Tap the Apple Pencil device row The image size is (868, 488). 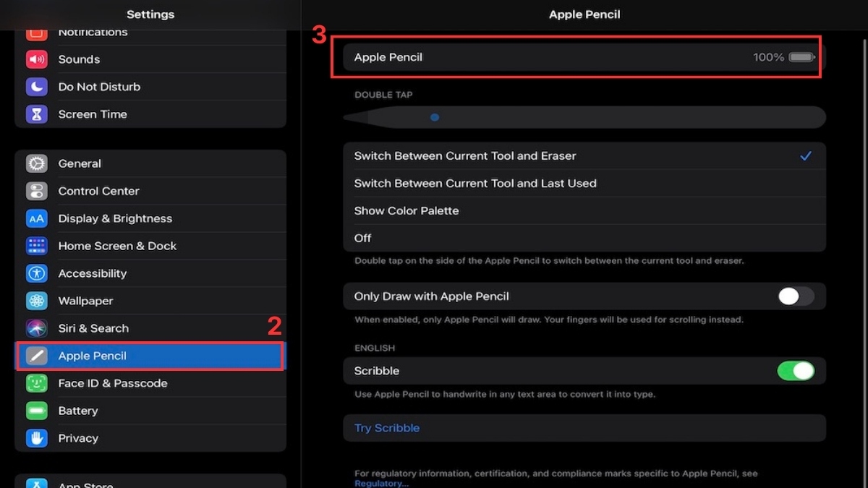point(584,57)
